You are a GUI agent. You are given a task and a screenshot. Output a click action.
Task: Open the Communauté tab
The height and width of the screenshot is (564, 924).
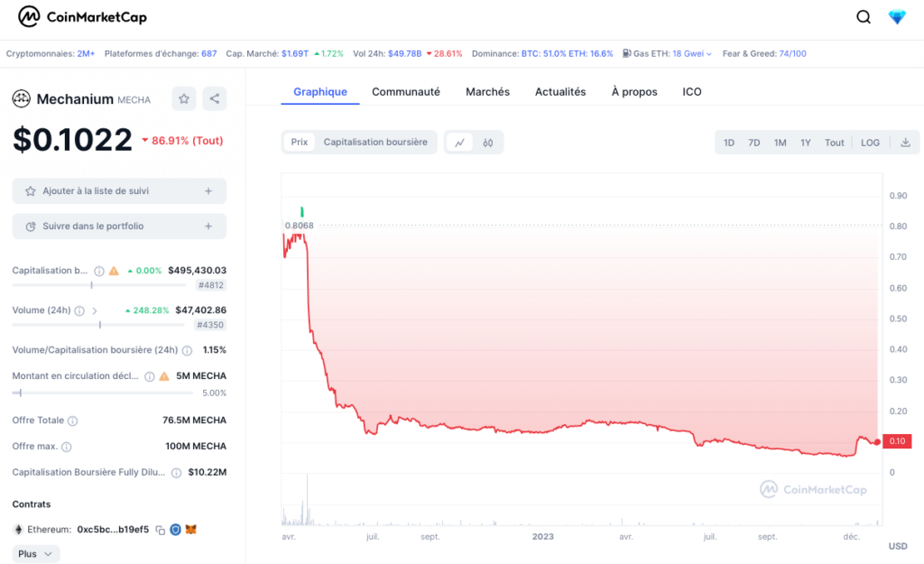404,91
